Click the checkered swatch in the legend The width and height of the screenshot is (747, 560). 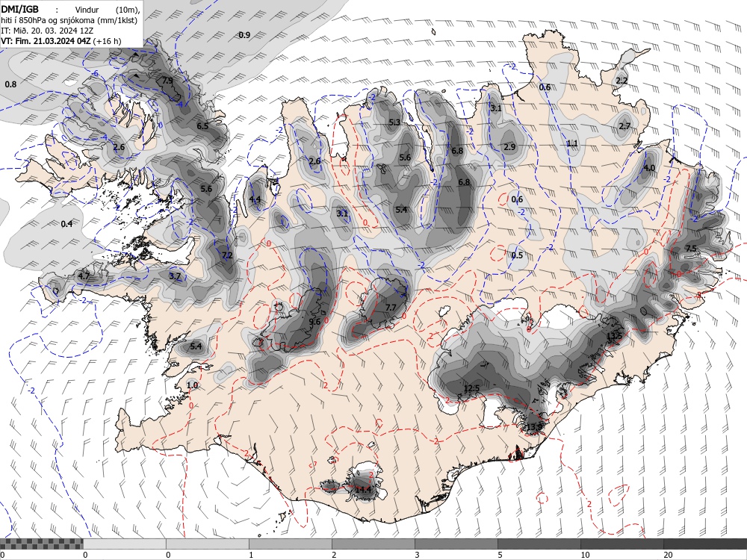41,544
